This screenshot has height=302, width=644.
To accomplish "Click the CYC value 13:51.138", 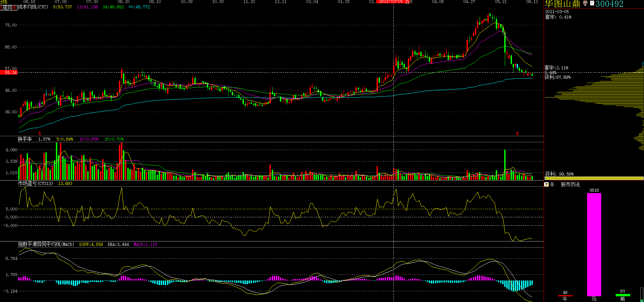I will point(87,7).
